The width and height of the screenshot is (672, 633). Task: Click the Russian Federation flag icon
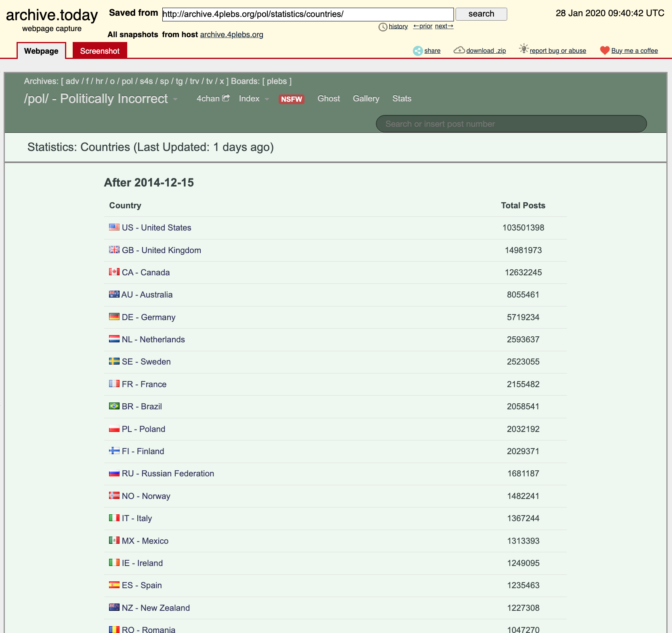pyautogui.click(x=114, y=473)
